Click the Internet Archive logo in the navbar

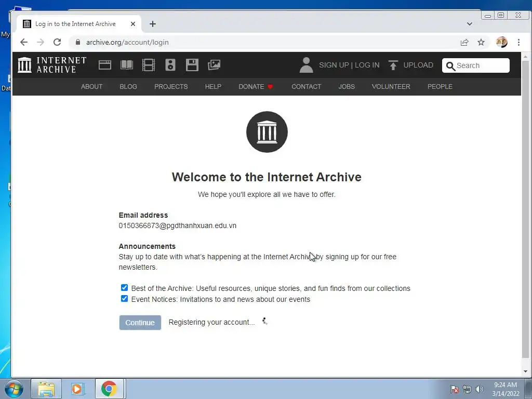[x=52, y=65]
